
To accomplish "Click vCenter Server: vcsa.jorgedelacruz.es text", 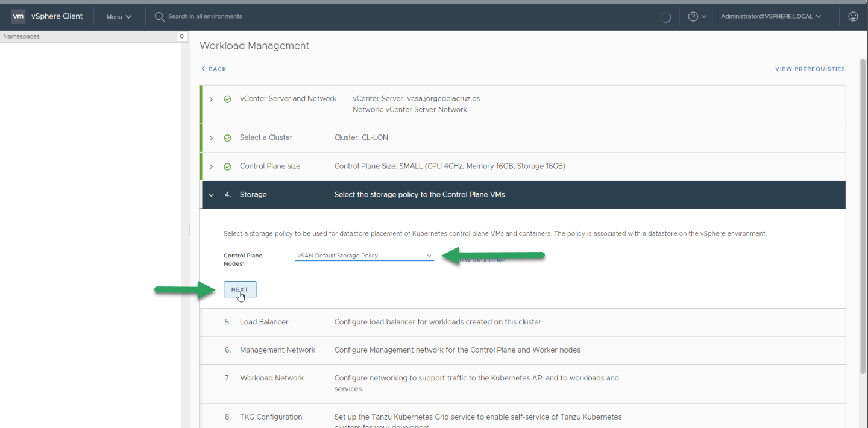I will (416, 99).
